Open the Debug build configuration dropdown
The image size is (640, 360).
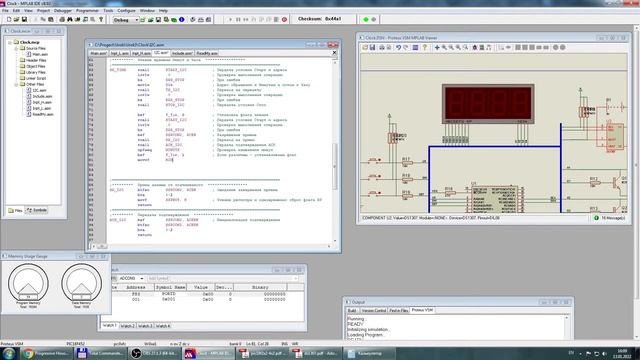point(126,20)
